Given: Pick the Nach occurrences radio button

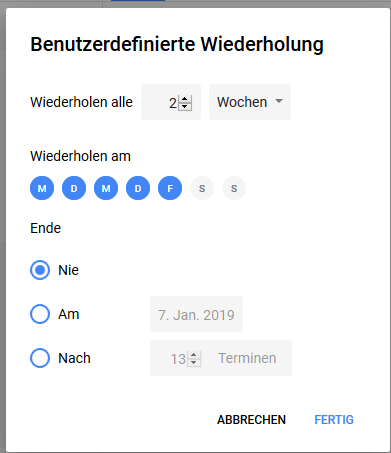Looking at the screenshot, I should [40, 358].
